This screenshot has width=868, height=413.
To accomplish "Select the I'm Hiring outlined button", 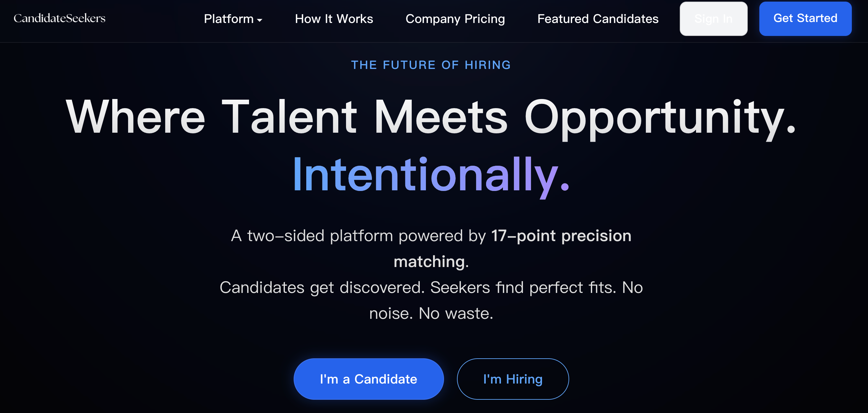I will 513,379.
